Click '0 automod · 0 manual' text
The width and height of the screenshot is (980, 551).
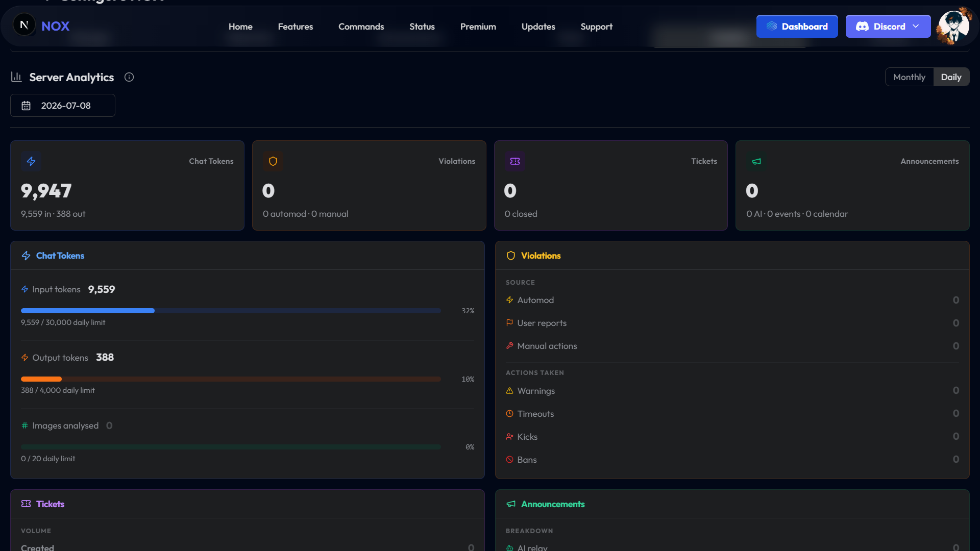305,214
